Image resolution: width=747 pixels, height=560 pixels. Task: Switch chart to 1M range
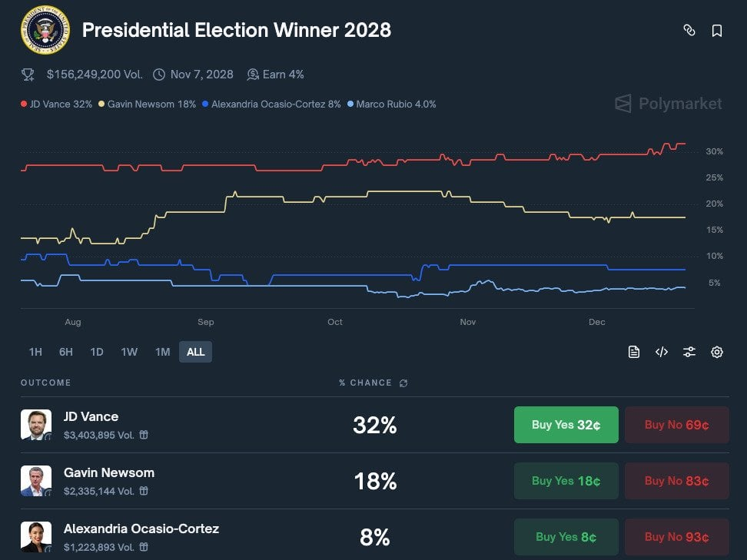(162, 352)
